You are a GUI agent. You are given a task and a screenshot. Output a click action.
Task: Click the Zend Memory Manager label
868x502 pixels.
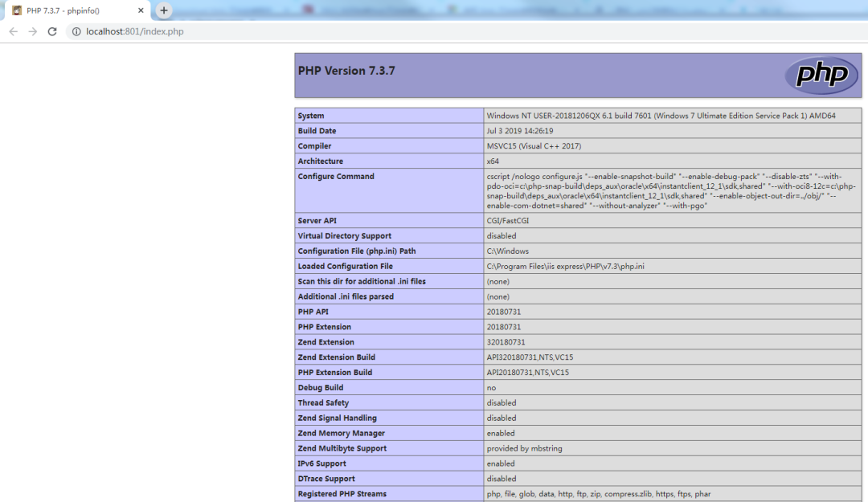point(341,434)
